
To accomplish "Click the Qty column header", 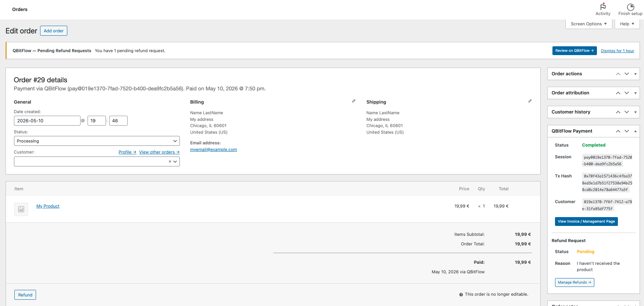I will click(x=481, y=189).
